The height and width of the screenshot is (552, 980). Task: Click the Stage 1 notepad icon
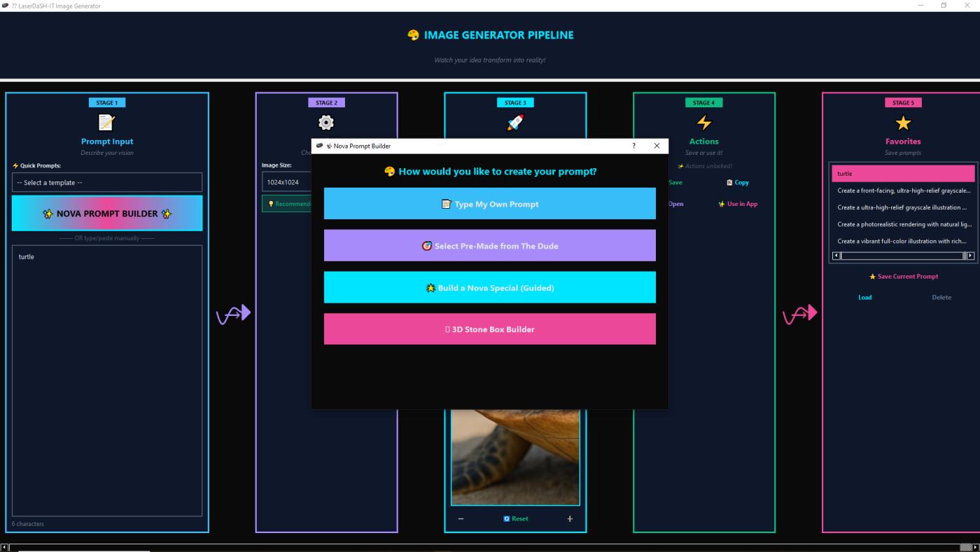tap(106, 123)
